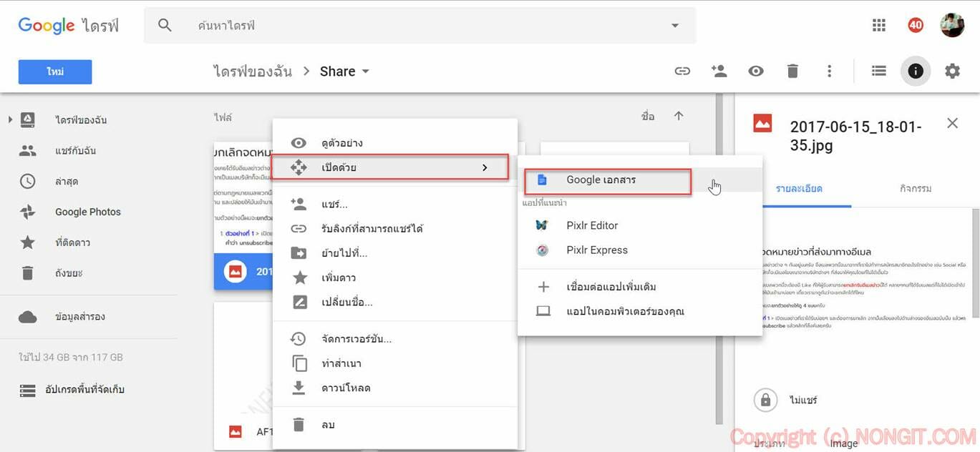Click the blue ใหม่ button

pos(55,72)
